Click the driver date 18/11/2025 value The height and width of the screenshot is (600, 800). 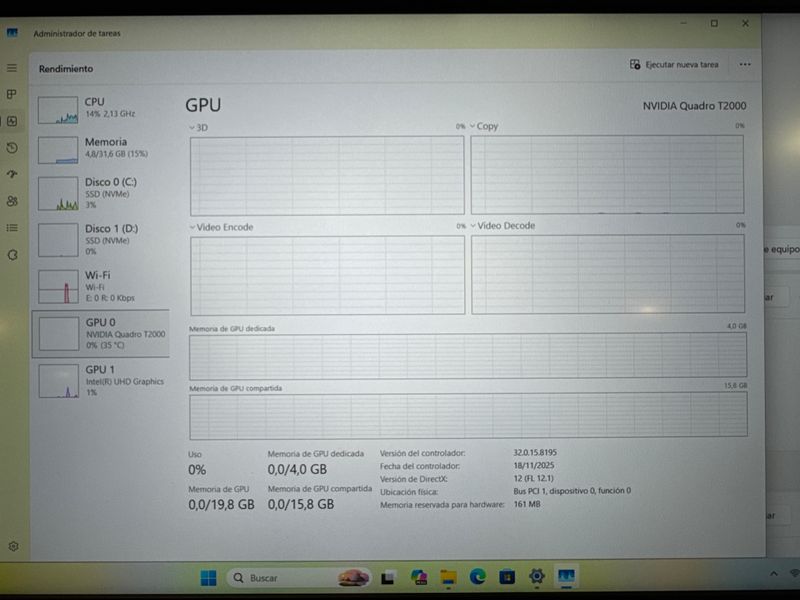(534, 465)
